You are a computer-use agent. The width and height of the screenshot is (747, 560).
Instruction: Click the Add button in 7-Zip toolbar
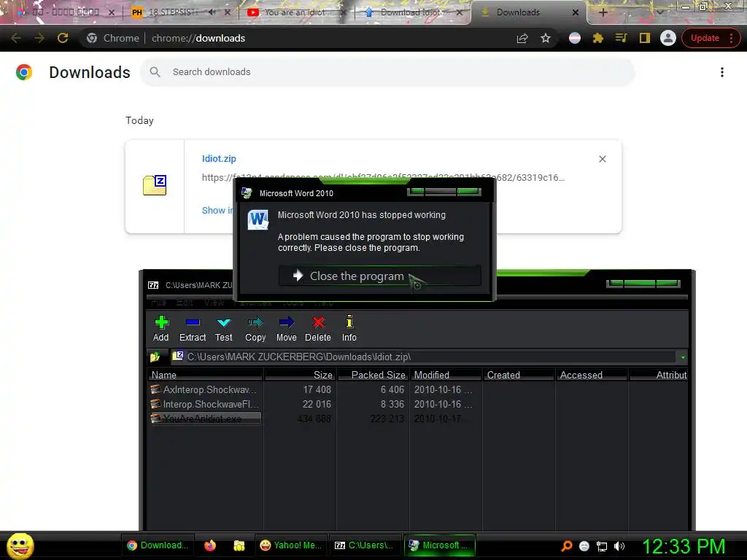tap(161, 329)
